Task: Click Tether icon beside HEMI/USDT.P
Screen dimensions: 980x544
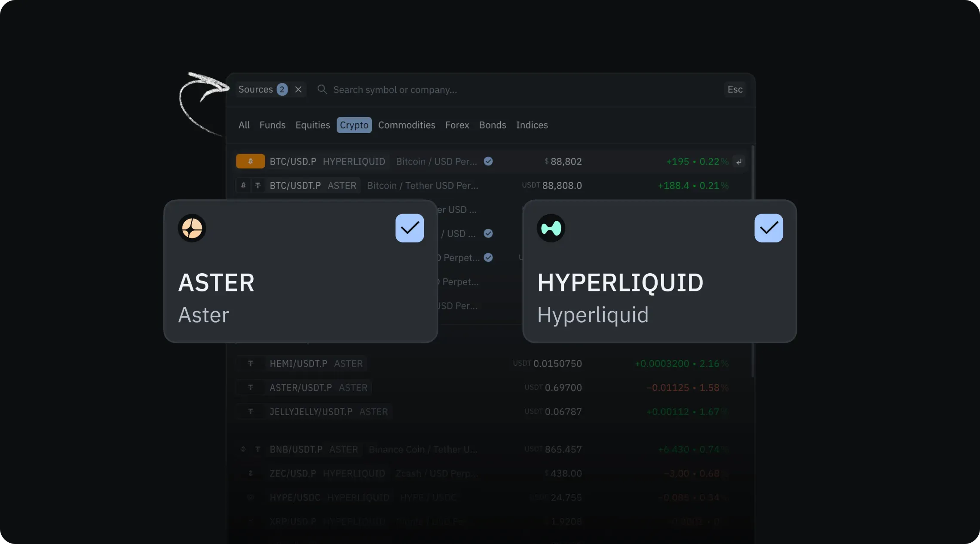Action: point(250,364)
